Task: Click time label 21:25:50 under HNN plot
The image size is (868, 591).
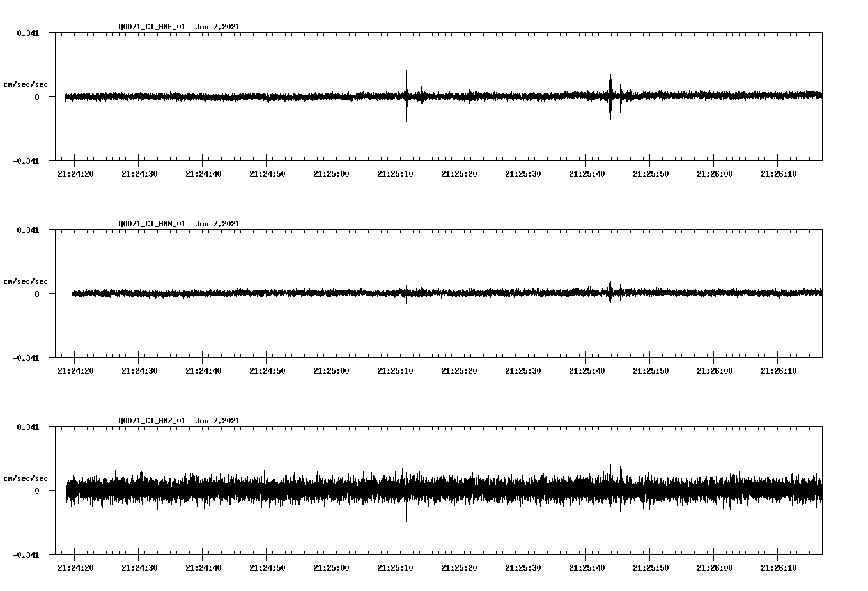Action: point(651,370)
